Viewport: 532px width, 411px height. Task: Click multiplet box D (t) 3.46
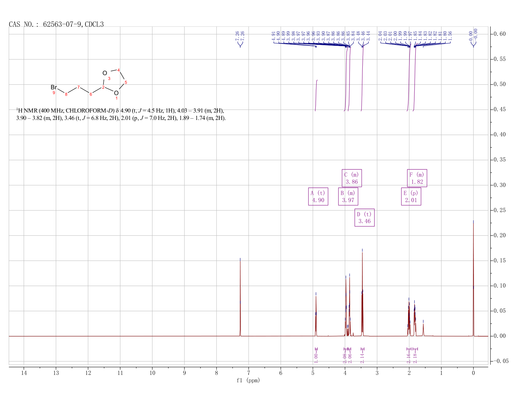pyautogui.click(x=365, y=218)
